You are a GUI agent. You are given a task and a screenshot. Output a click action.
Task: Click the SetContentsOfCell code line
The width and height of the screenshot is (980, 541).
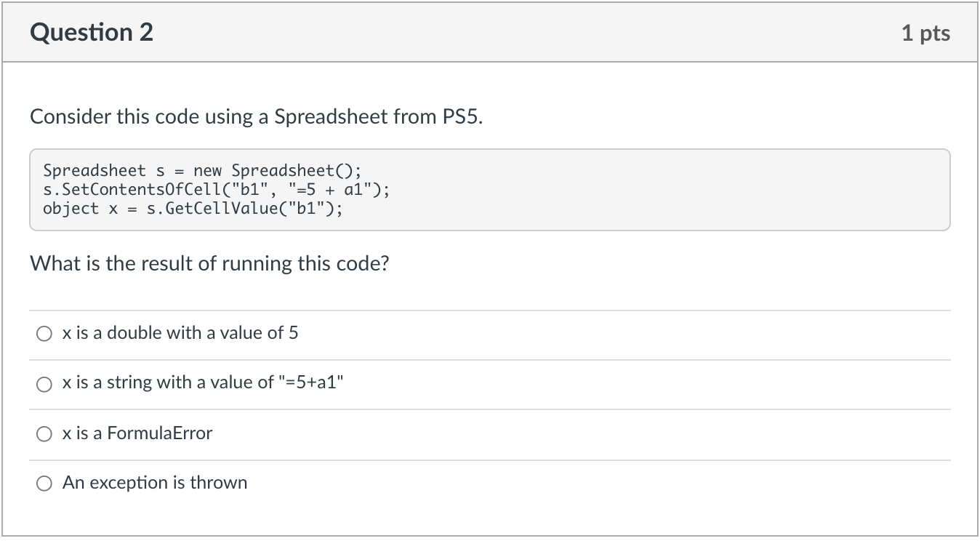[x=217, y=190]
